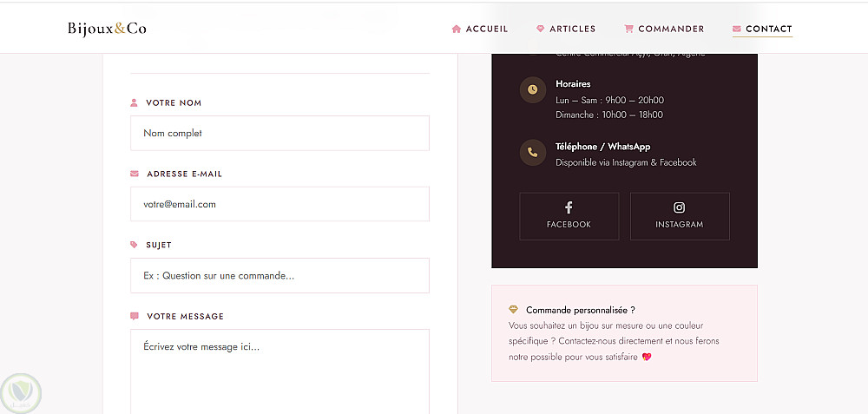Open the Accueil menu item
The height and width of the screenshot is (414, 868).
(480, 29)
